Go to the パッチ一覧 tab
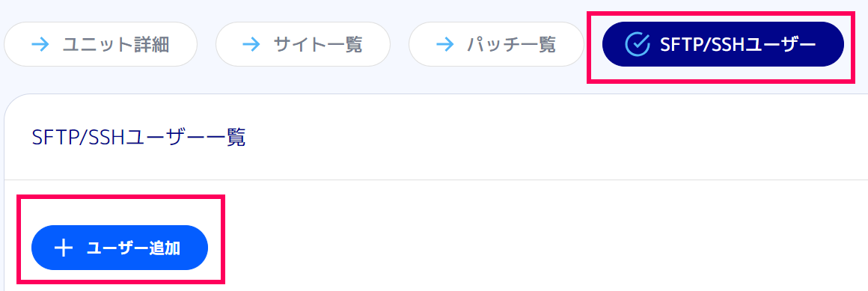The image size is (868, 291). [496, 44]
